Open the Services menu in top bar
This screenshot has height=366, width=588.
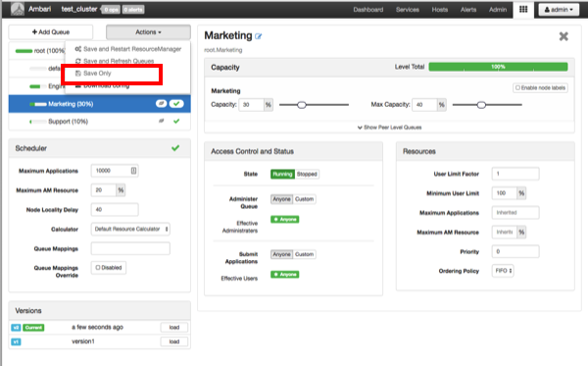pos(408,10)
